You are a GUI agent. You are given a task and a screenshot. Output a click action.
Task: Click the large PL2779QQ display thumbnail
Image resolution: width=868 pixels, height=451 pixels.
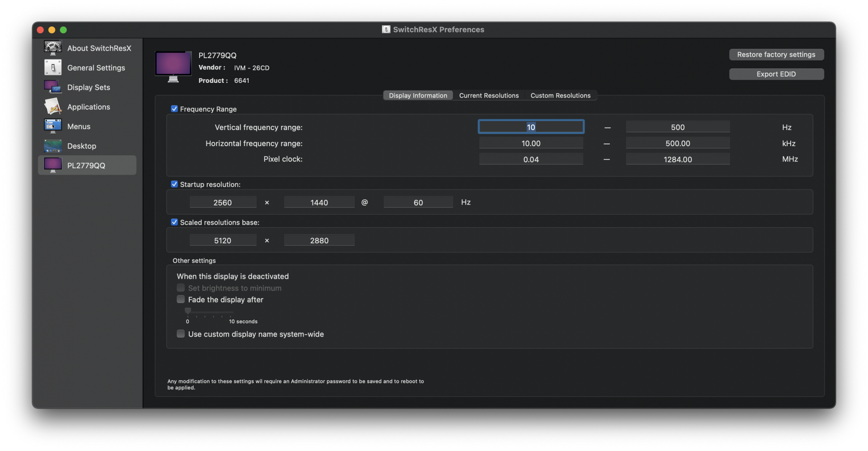pyautogui.click(x=173, y=67)
